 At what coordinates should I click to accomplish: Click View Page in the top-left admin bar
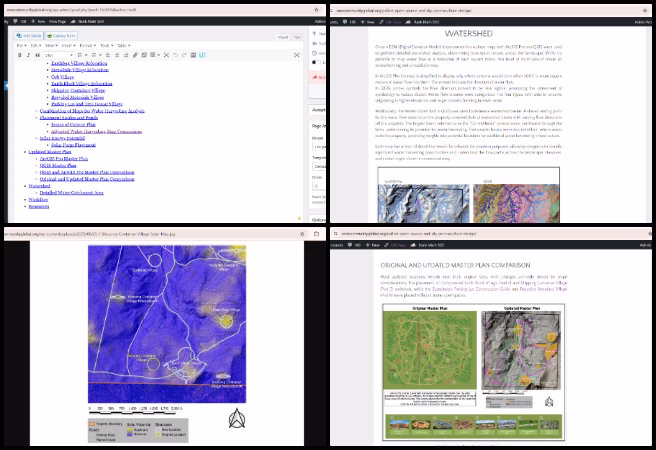pyautogui.click(x=57, y=21)
